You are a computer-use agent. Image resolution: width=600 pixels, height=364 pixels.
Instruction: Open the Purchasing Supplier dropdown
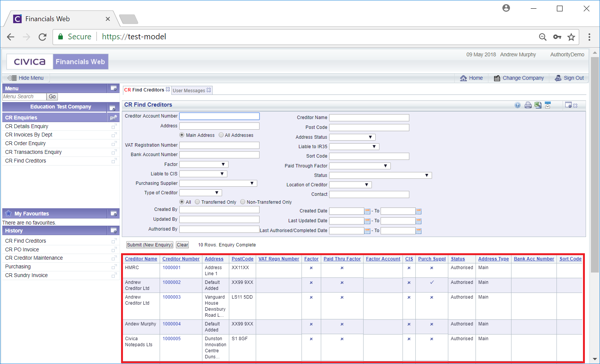[218, 183]
